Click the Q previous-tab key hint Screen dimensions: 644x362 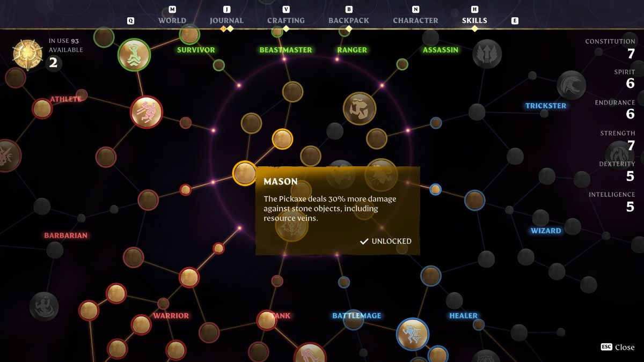click(x=130, y=20)
